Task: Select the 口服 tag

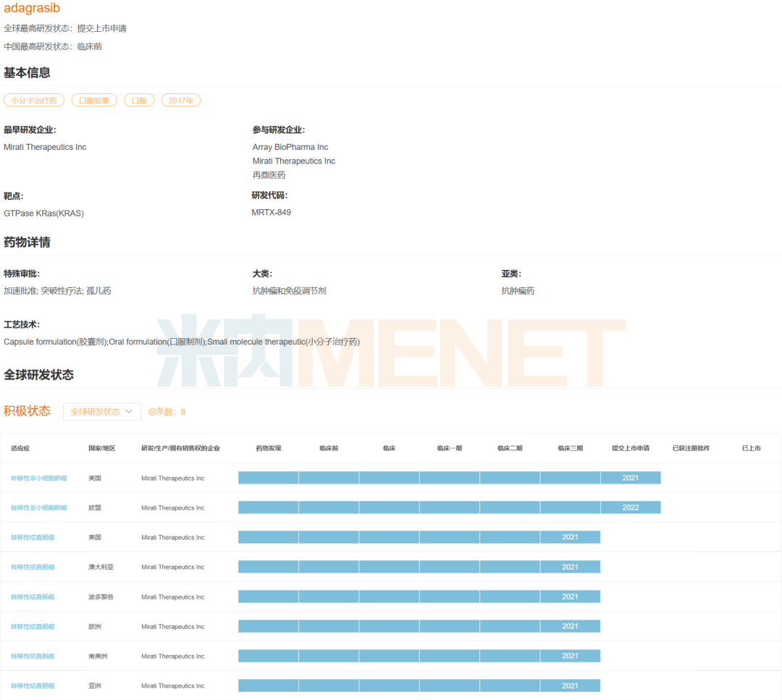Action: (139, 101)
